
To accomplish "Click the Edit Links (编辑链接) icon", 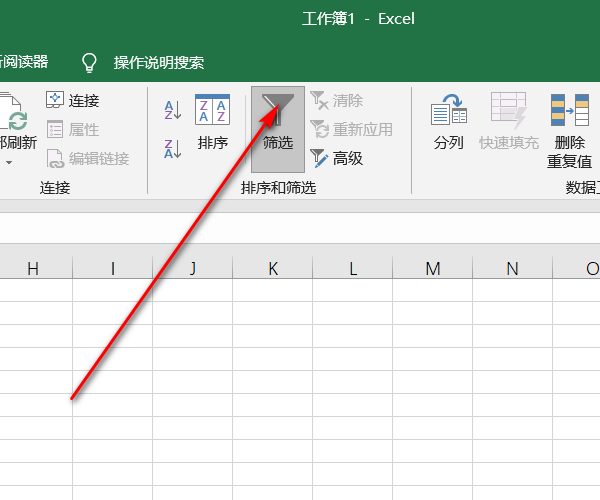I will (x=55, y=158).
